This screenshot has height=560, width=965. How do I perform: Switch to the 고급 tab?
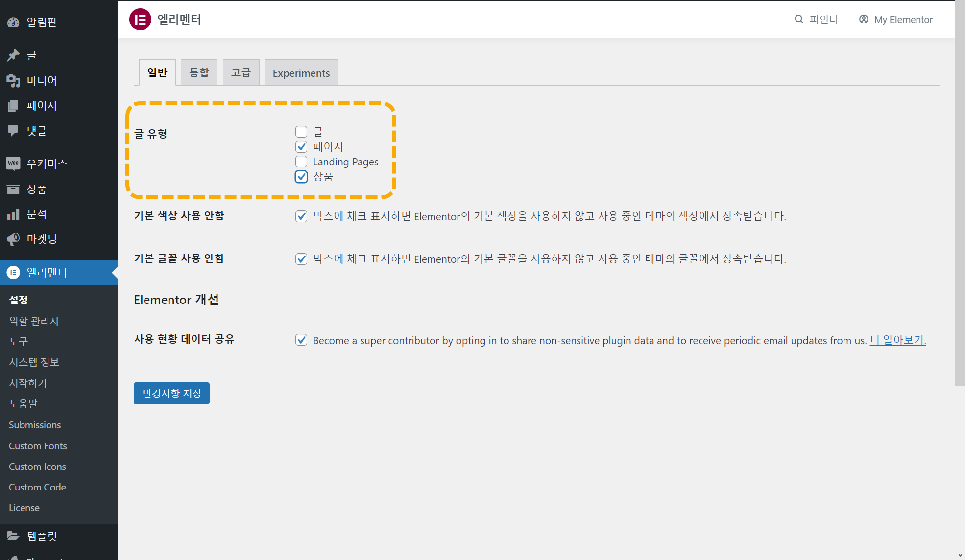pos(241,72)
